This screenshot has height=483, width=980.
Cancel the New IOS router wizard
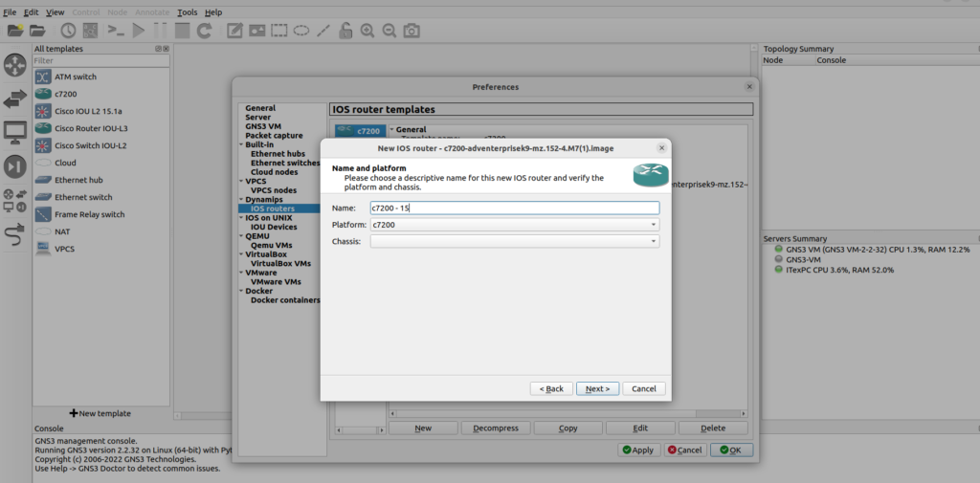coord(643,388)
